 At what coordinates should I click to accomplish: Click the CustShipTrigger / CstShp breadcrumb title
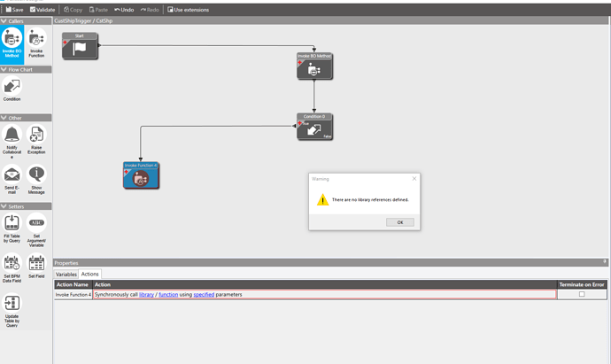(83, 20)
